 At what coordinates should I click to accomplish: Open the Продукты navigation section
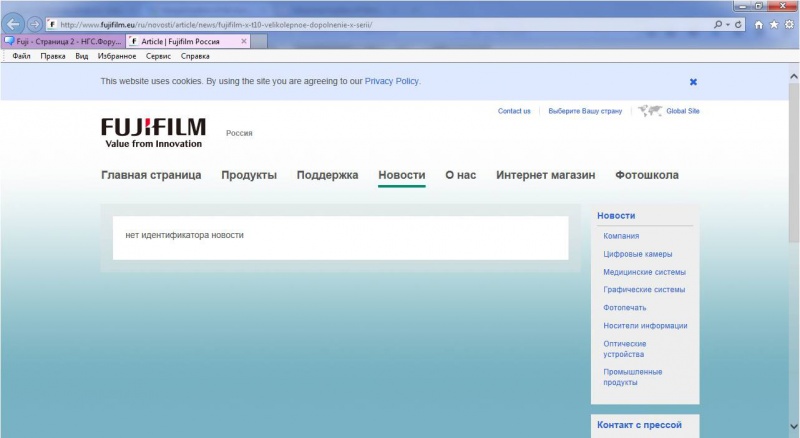(x=249, y=175)
